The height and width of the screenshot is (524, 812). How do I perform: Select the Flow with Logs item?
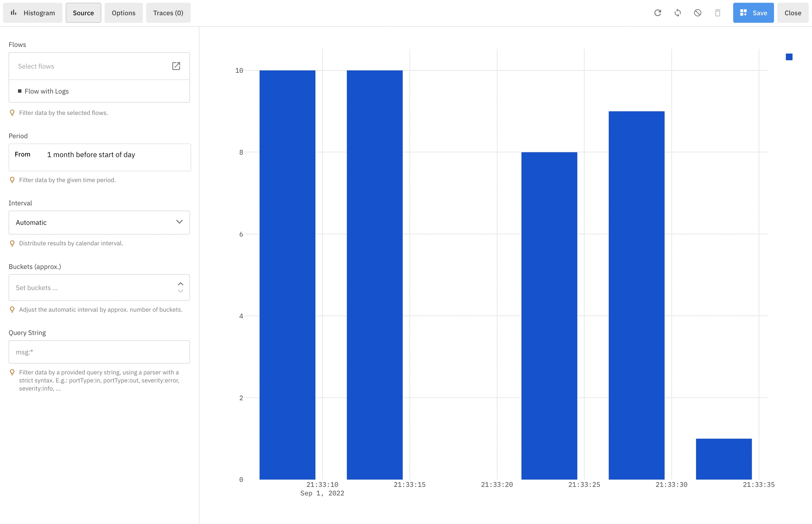(47, 91)
